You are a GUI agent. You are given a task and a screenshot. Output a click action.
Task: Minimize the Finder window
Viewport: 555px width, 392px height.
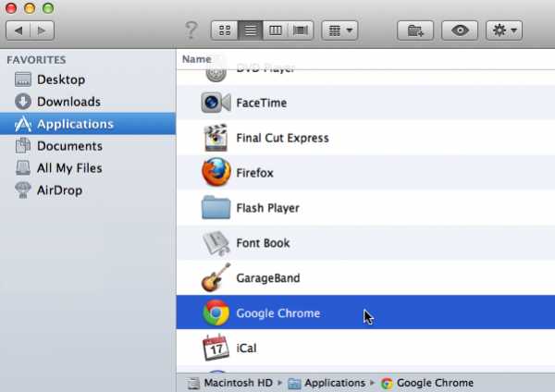click(x=30, y=7)
